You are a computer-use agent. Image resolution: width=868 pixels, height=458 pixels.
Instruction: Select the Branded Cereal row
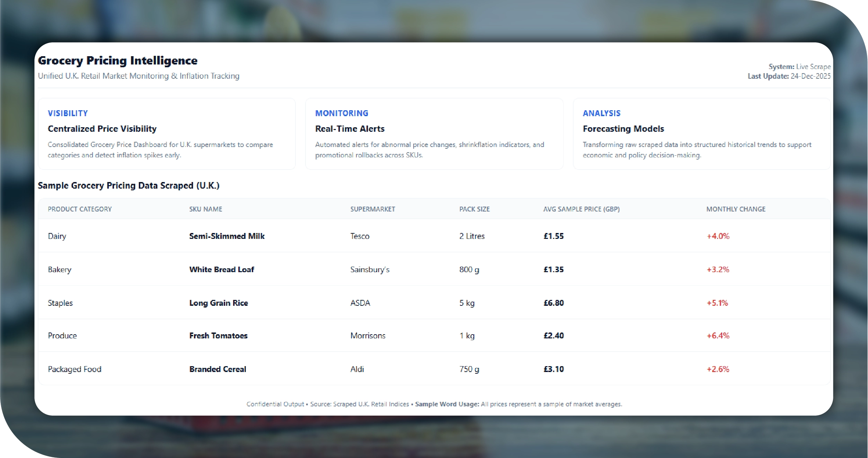click(x=218, y=369)
